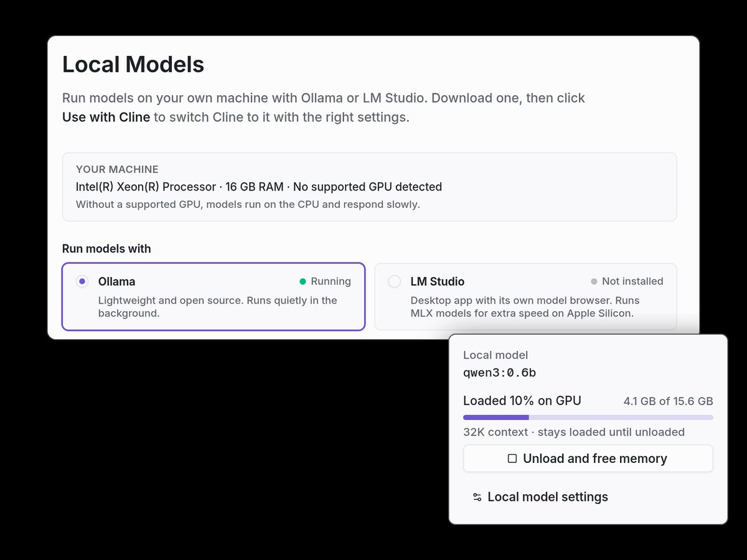Click the Not installed status label
Image resolution: width=747 pixels, height=560 pixels.
tap(632, 281)
